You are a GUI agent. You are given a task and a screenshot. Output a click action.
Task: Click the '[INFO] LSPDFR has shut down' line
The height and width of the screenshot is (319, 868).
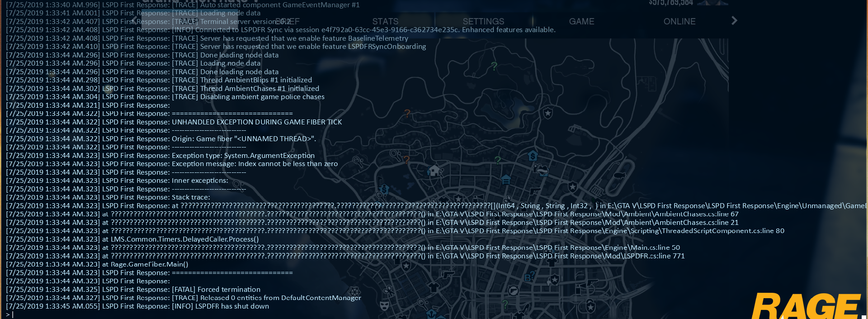(x=137, y=306)
